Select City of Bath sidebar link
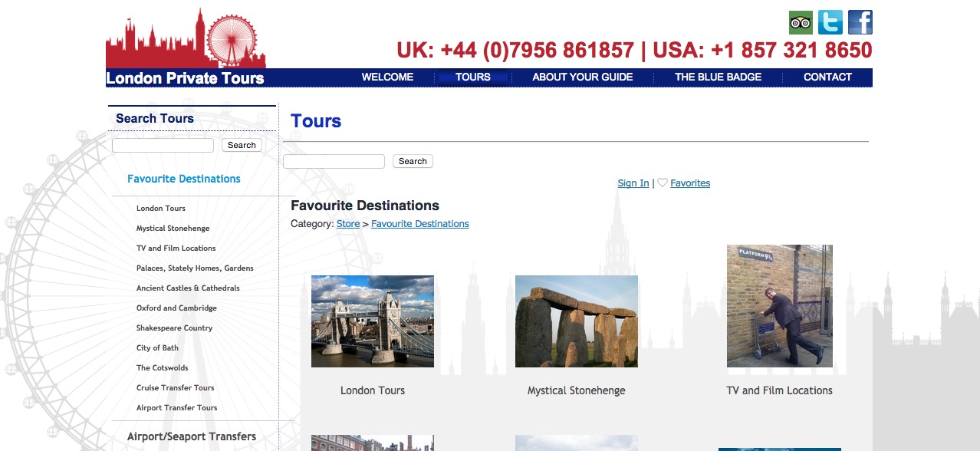 tap(157, 348)
